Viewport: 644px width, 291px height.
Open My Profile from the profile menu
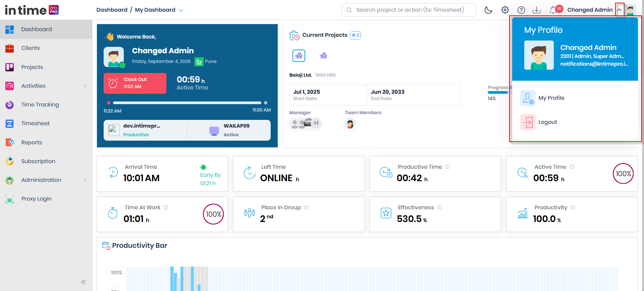pos(542,98)
